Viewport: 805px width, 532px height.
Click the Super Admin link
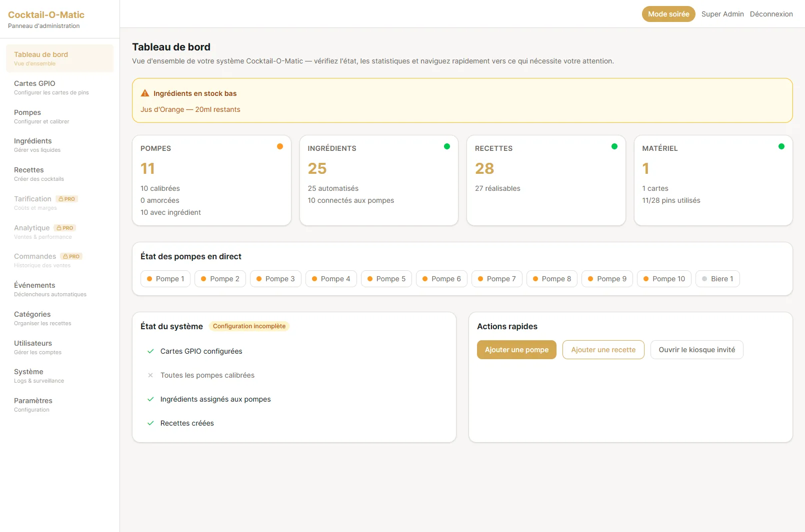click(722, 14)
